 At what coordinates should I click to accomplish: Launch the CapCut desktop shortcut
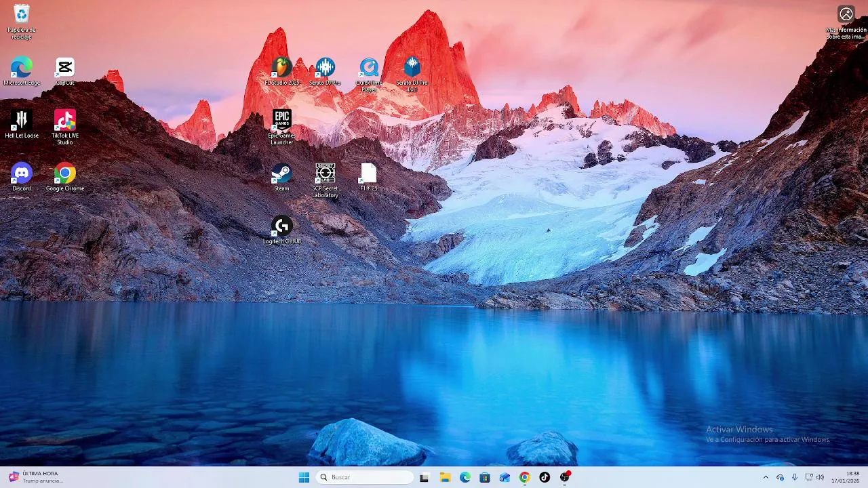coord(65,71)
